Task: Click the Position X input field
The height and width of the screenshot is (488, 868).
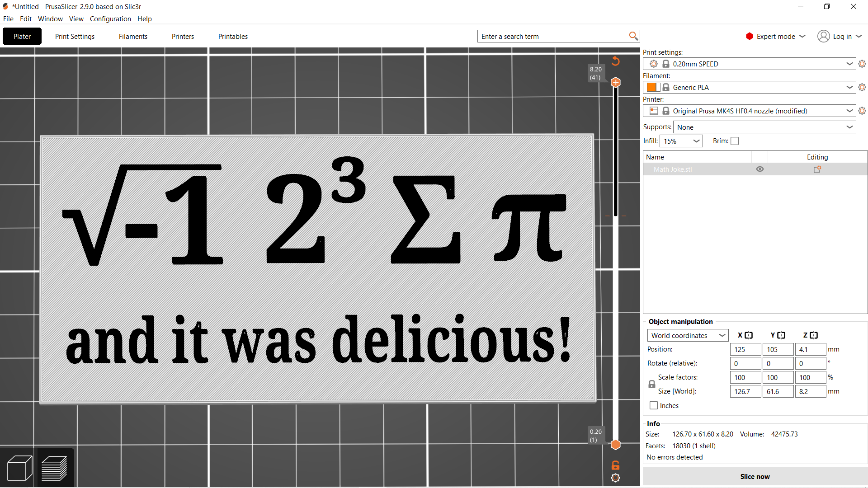Action: (745, 349)
